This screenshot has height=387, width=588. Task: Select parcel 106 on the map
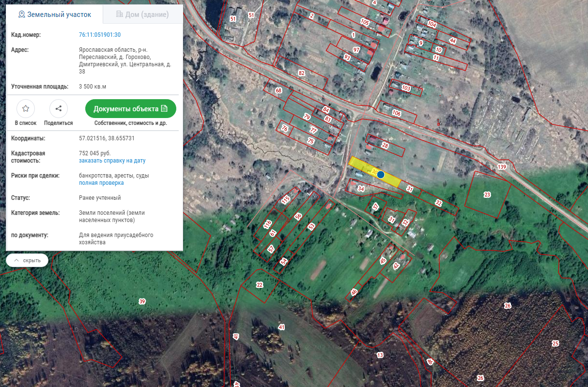(x=397, y=113)
